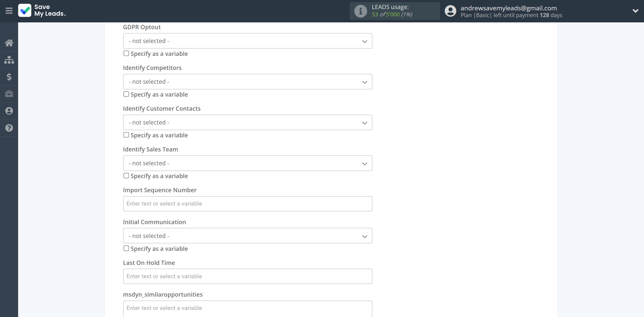Open the hamburger menu icon

pos(9,11)
